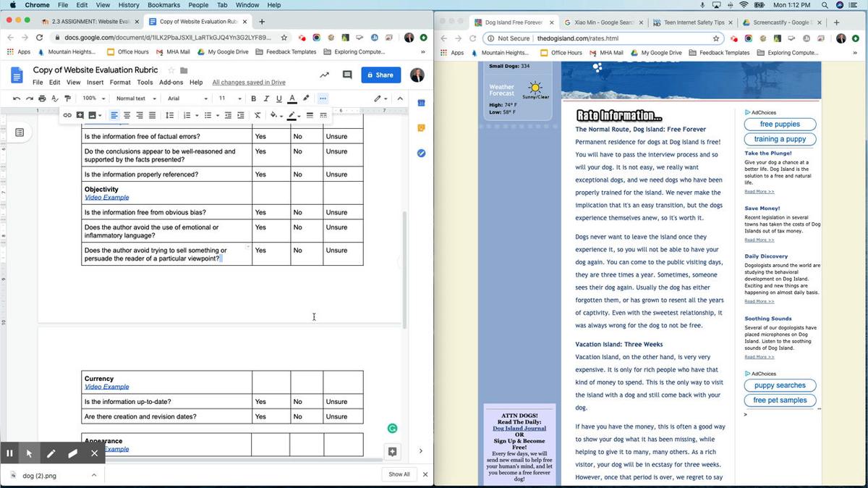The image size is (868, 488).
Task: Toggle underline formatting
Action: (x=279, y=98)
